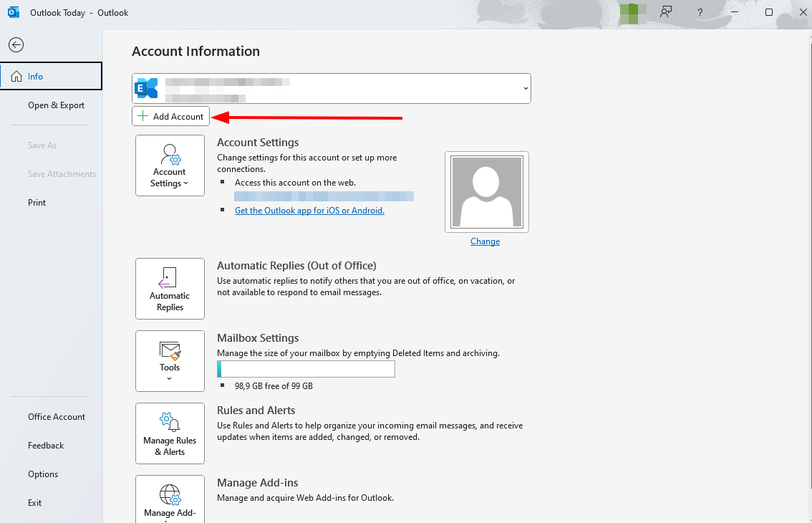This screenshot has height=523, width=812.
Task: Click the back arrow icon
Action: pyautogui.click(x=16, y=45)
